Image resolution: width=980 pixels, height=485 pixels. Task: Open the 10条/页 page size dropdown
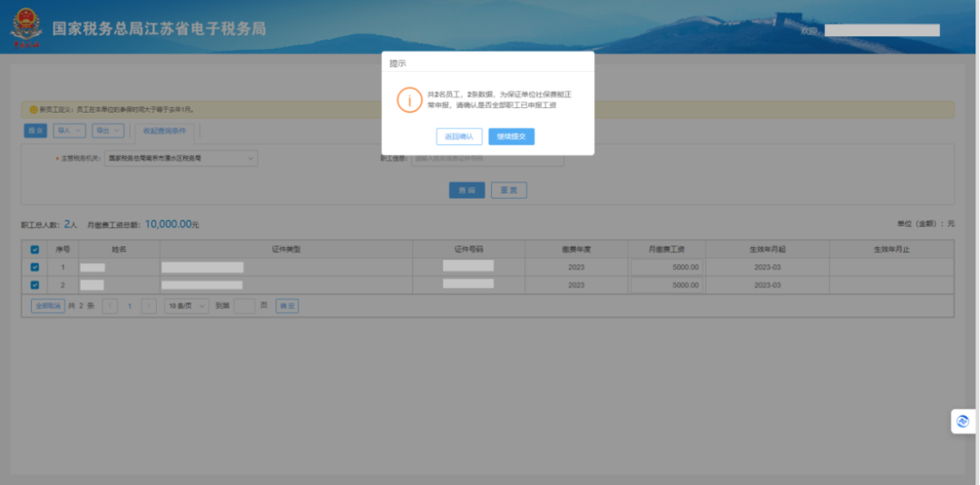tap(187, 306)
